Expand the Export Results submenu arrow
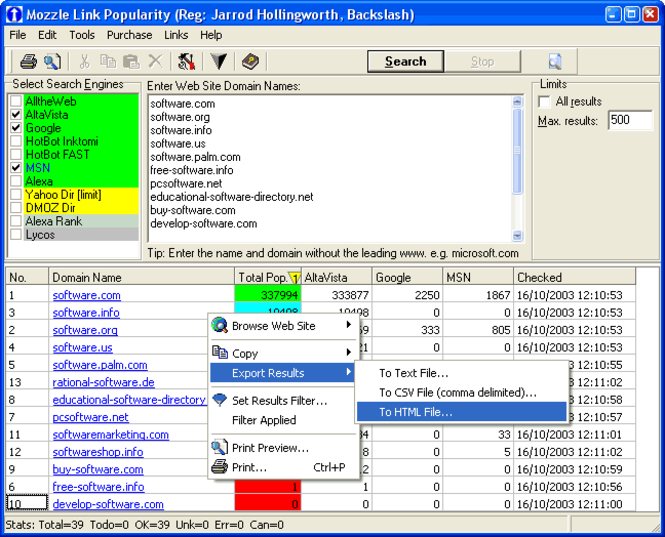The width and height of the screenshot is (665, 537). [x=349, y=372]
